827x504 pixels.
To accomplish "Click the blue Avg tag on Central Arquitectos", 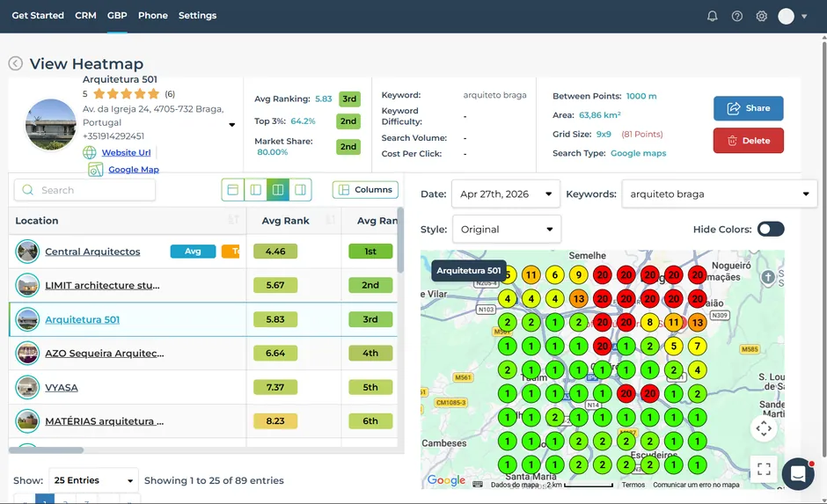I will point(193,252).
